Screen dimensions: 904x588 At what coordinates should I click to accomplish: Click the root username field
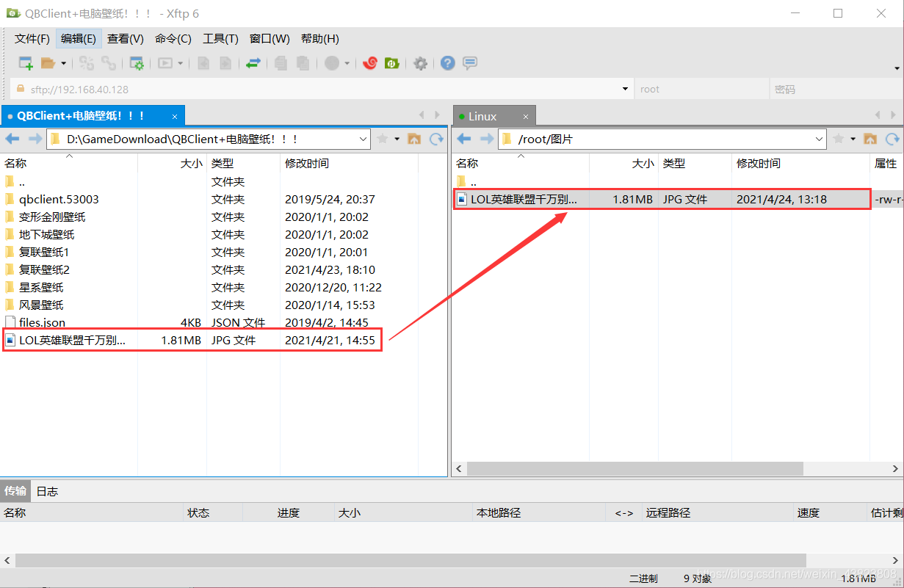coord(701,90)
